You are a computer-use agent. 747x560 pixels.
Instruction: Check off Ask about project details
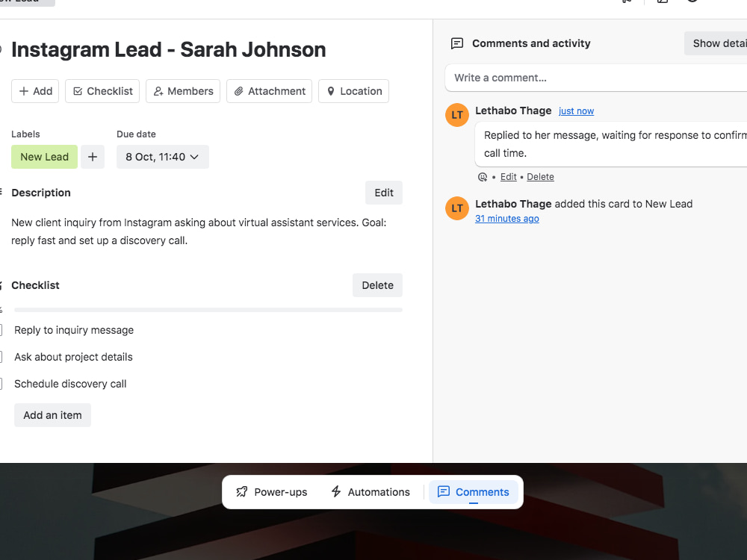1,357
